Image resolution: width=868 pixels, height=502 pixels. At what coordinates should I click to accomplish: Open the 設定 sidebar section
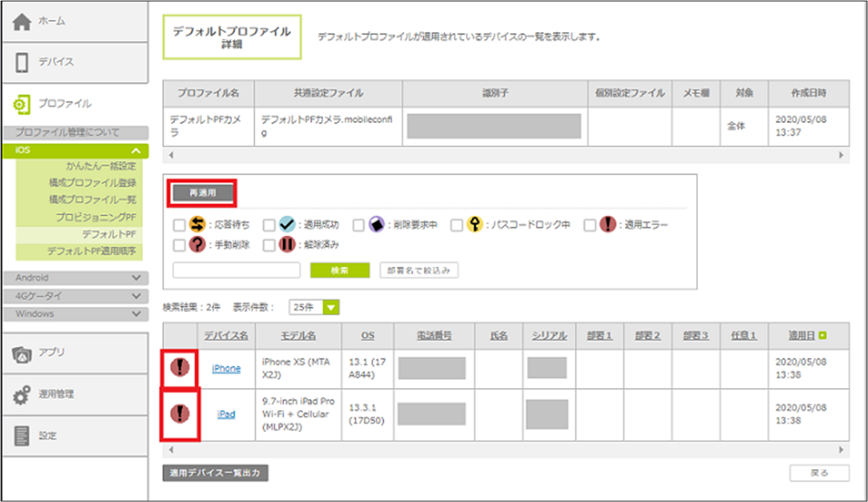point(74,436)
